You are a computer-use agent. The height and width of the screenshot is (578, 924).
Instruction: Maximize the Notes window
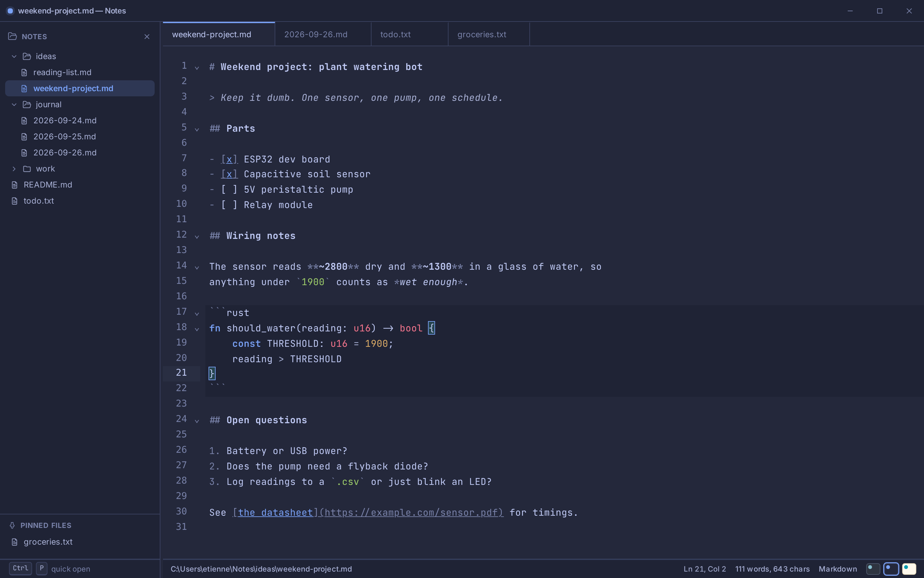(879, 11)
